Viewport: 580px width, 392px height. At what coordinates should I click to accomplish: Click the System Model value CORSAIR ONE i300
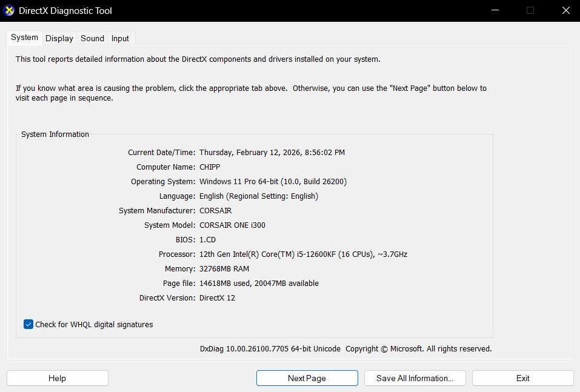[x=232, y=225]
